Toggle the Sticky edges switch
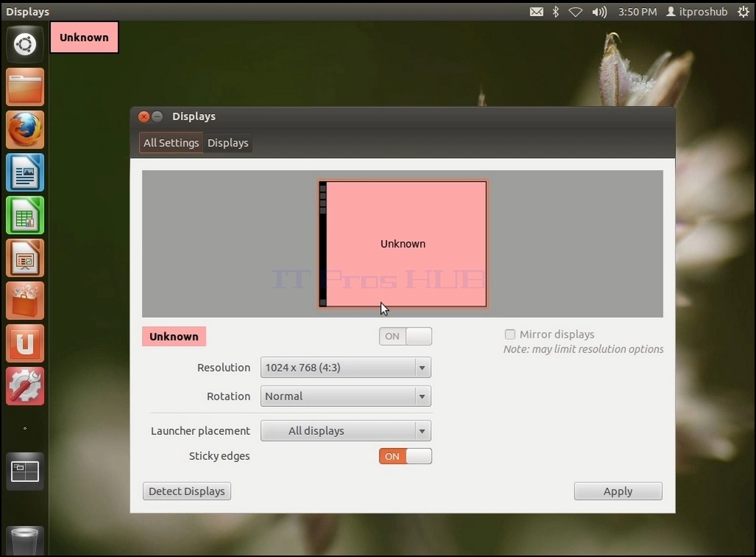 pos(405,456)
